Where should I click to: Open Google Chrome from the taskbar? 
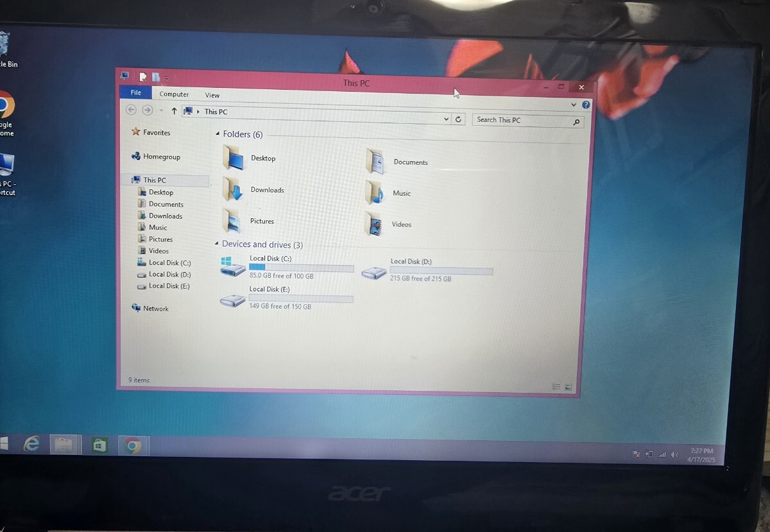[x=133, y=446]
